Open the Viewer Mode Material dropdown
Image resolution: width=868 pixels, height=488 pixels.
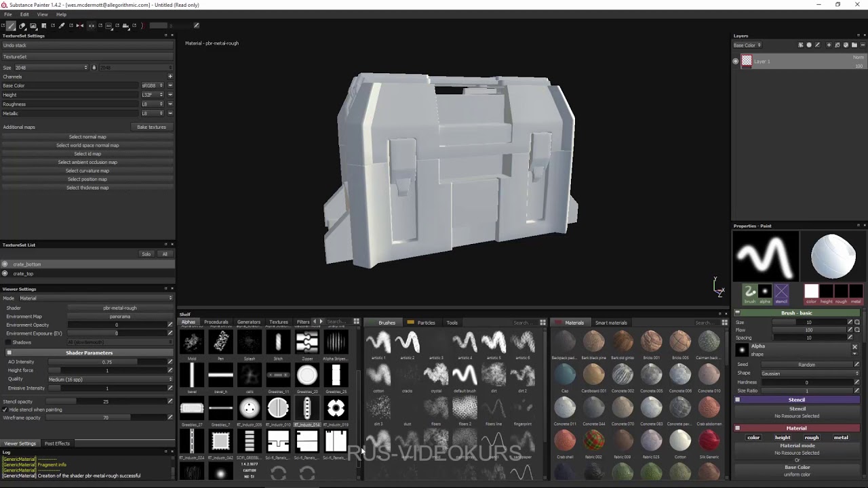[x=95, y=298]
